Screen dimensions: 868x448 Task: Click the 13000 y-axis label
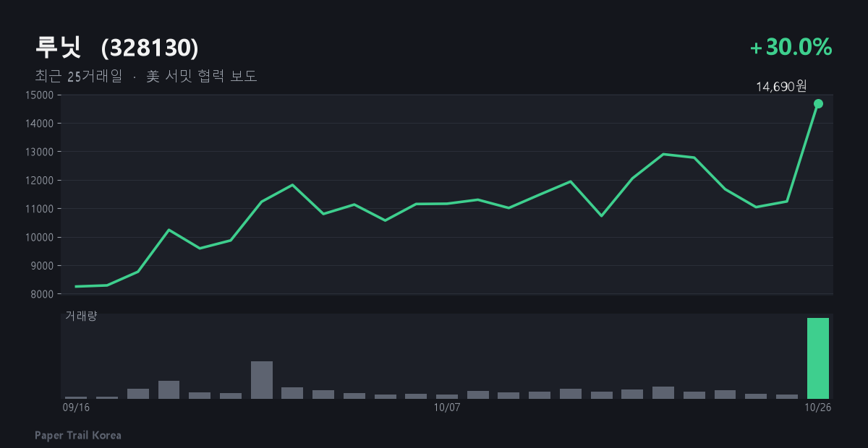point(40,152)
